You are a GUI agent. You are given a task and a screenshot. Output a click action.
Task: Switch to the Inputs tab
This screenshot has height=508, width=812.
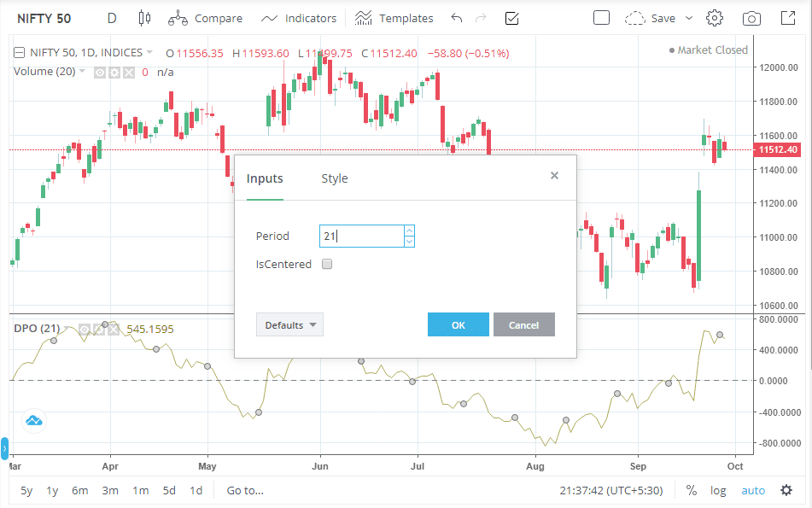265,178
